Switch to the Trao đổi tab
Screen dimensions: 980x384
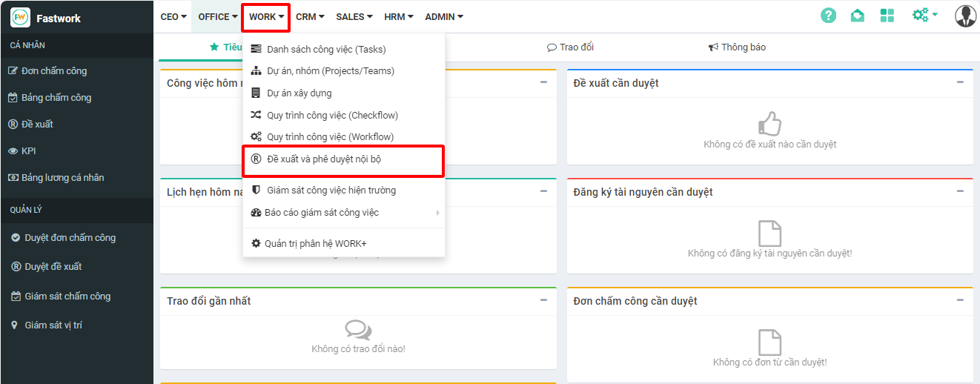click(570, 47)
